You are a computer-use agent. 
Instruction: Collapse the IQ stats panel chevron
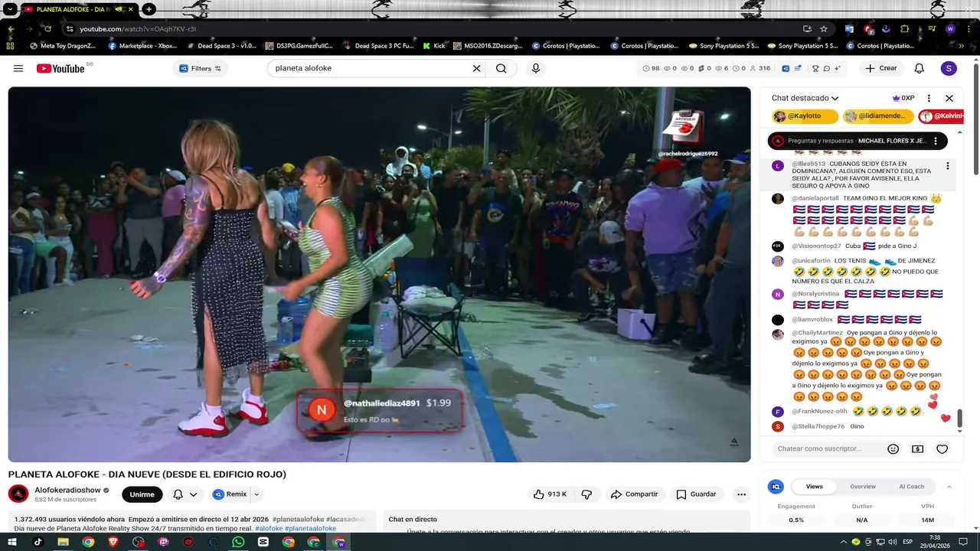click(949, 487)
